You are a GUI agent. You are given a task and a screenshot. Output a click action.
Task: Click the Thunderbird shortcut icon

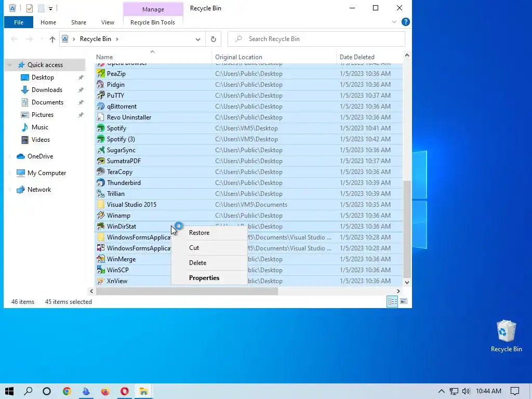100,182
